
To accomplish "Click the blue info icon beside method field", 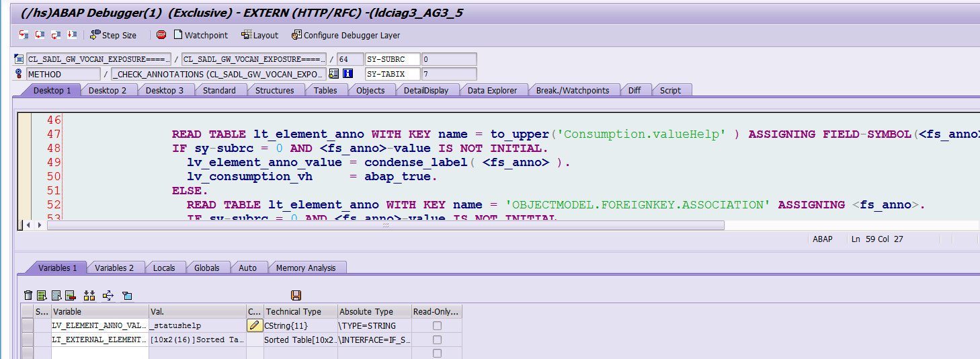I will click(x=348, y=74).
